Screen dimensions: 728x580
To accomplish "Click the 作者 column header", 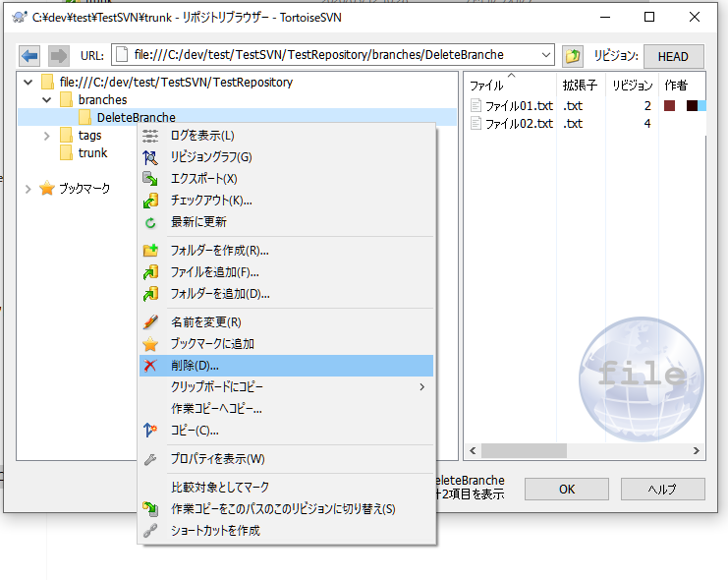I will click(682, 86).
